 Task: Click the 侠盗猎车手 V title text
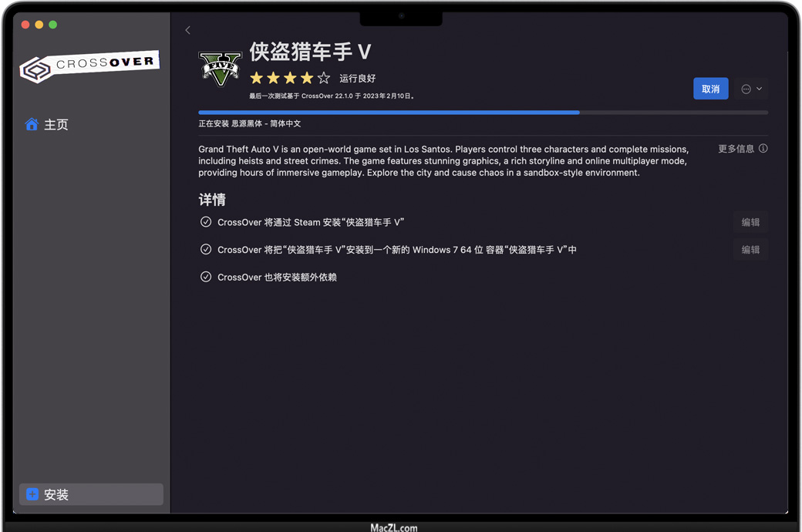click(310, 52)
